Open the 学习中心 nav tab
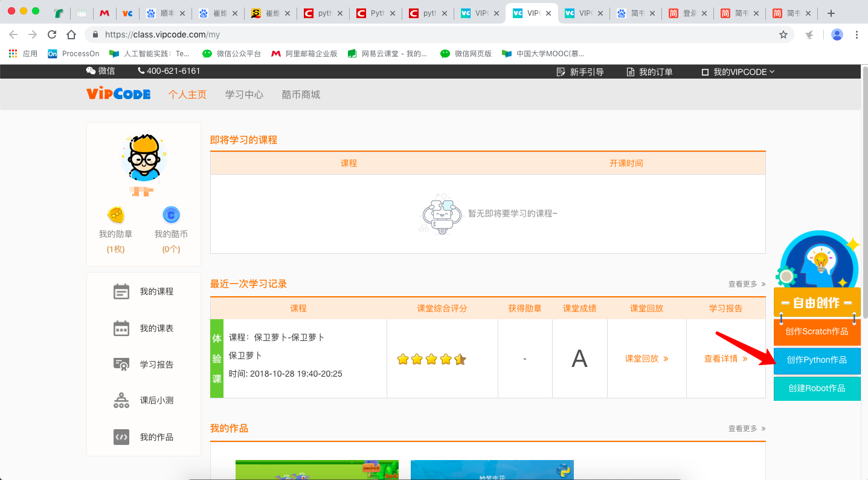The image size is (868, 480). (x=244, y=94)
